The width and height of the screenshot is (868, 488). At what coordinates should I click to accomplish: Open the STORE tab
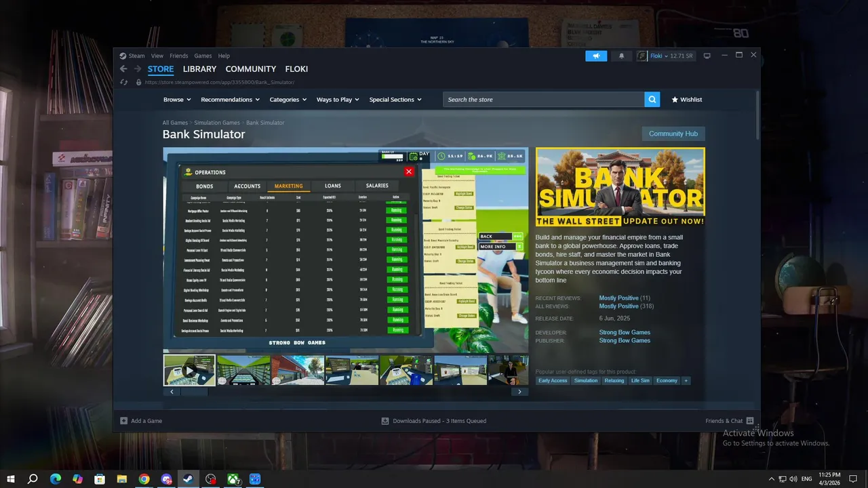coord(161,69)
